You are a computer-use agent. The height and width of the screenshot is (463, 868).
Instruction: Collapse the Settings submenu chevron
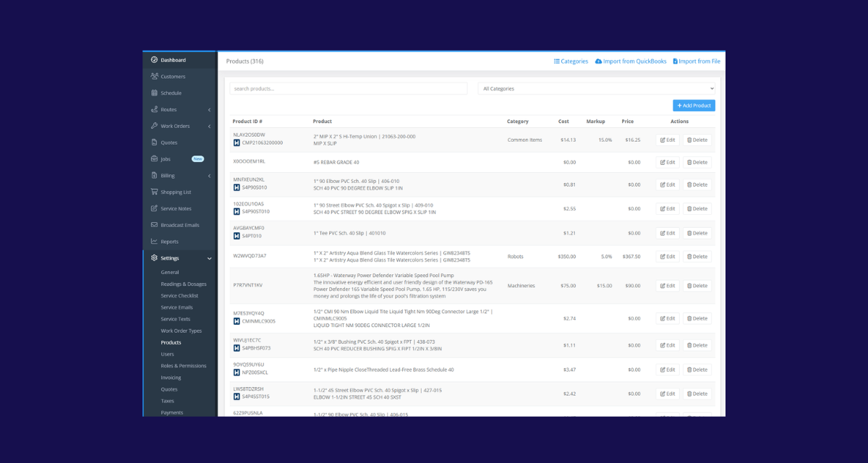point(210,258)
